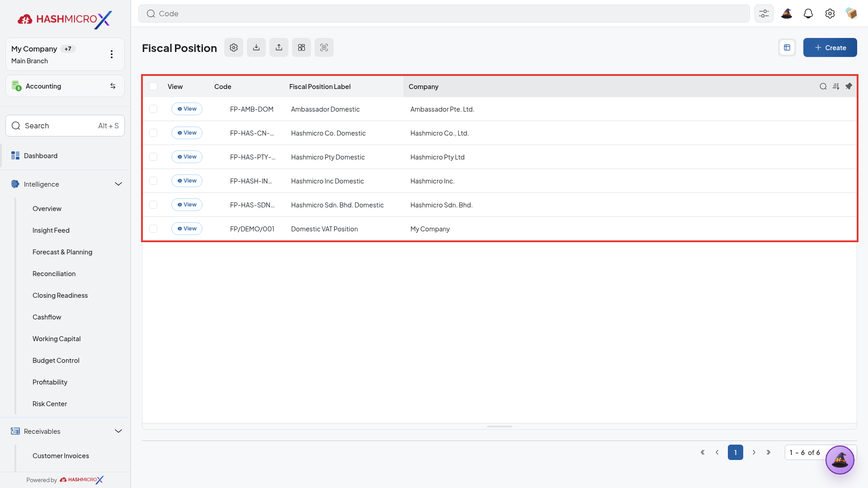Collapse the Intelligence menu section
Viewport: 868px width, 488px height.
pyautogui.click(x=118, y=184)
